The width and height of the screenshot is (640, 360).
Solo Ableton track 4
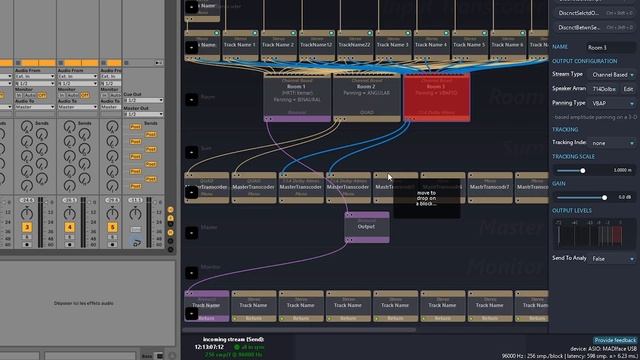[x=69, y=237]
